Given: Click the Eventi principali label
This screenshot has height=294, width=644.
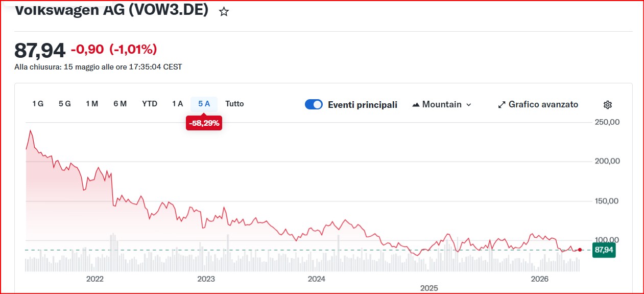Looking at the screenshot, I should (363, 104).
